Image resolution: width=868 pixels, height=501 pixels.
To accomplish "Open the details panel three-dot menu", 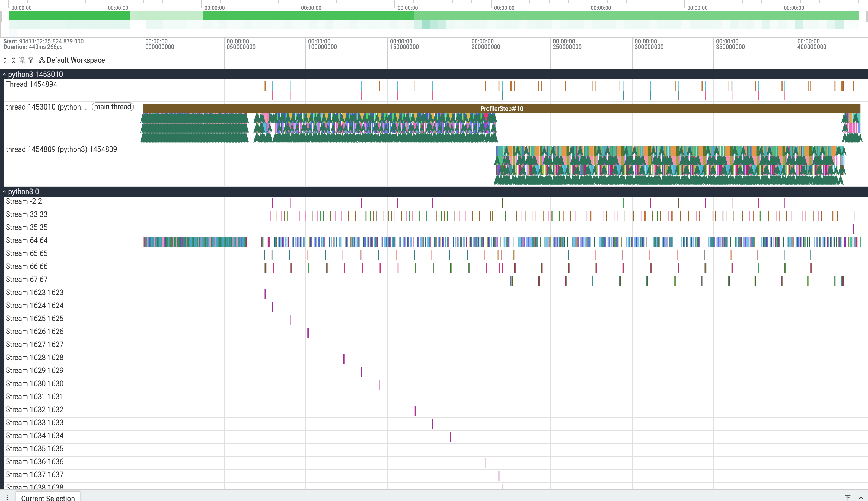I will [7, 497].
